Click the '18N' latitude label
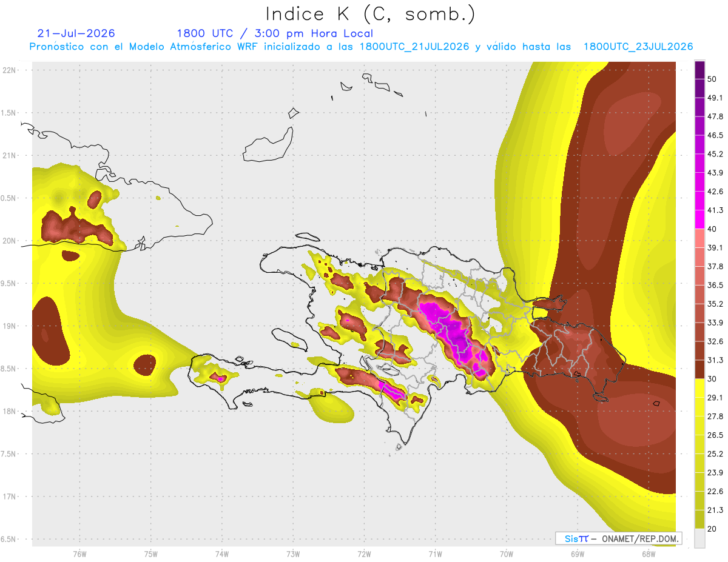 (8, 412)
